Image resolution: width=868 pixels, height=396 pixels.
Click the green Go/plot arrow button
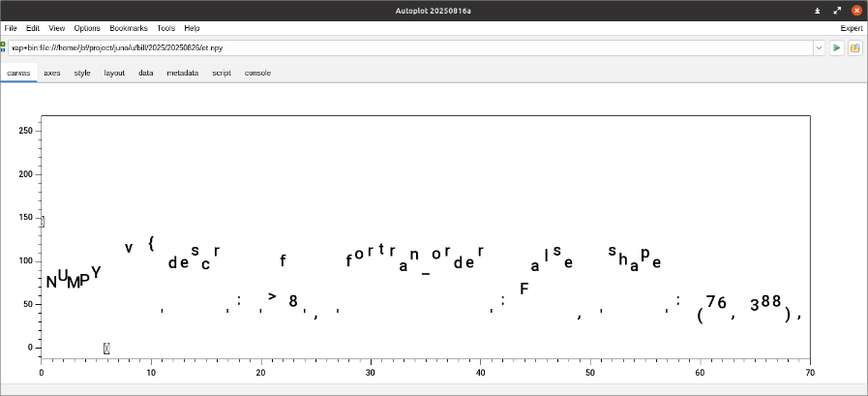(837, 47)
